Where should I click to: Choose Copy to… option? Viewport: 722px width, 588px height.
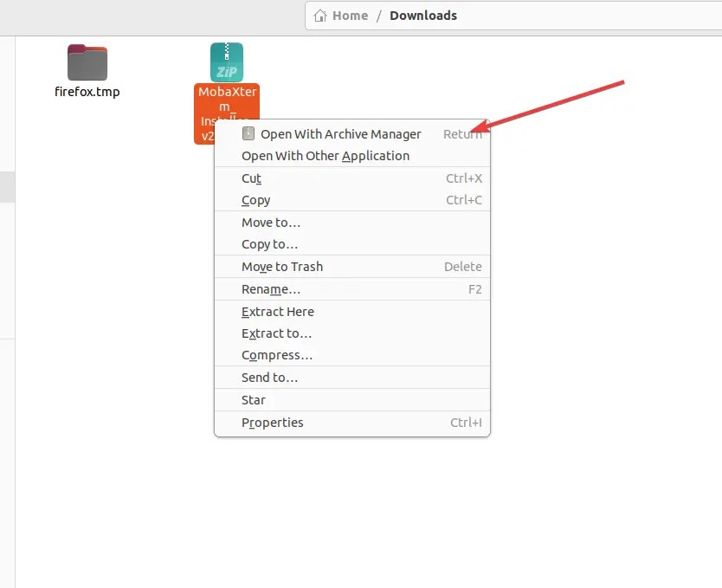point(352,244)
